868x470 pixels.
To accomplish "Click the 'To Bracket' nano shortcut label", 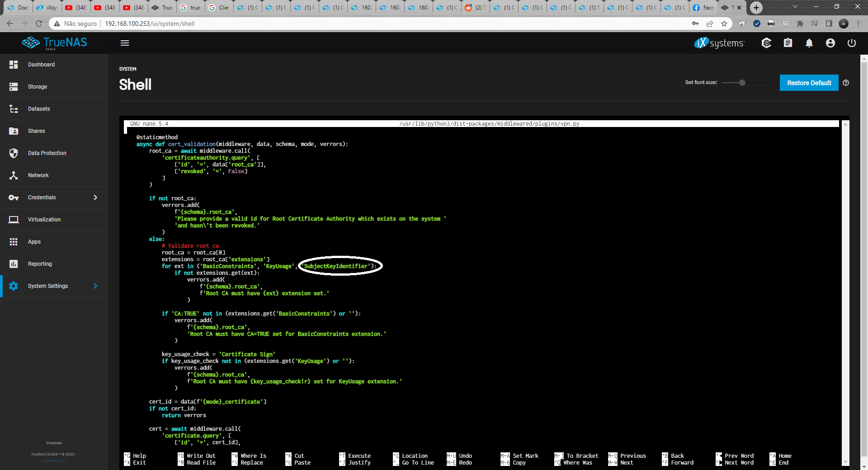I will tap(582, 456).
